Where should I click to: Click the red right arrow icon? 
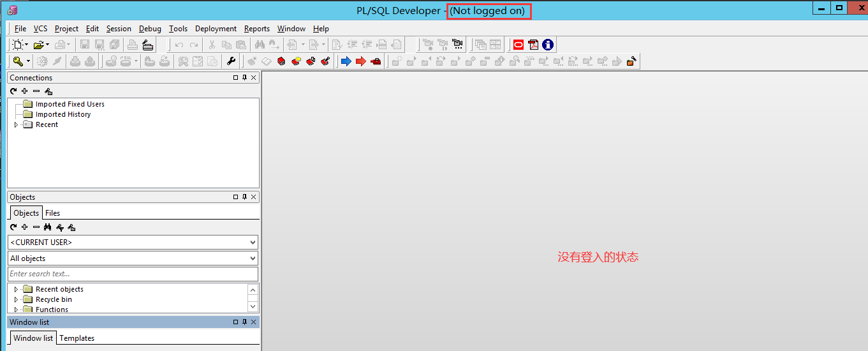[x=360, y=61]
